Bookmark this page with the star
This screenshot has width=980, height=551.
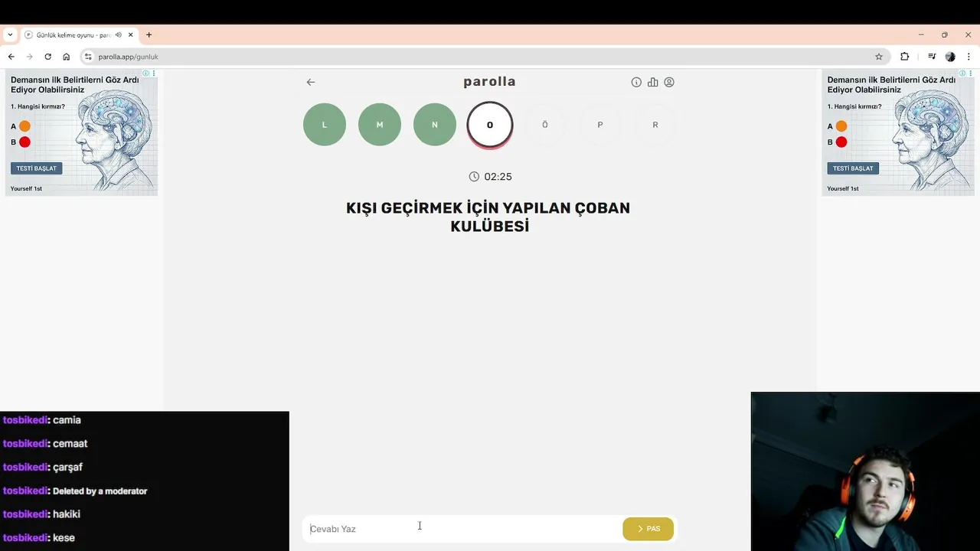[x=879, y=57]
